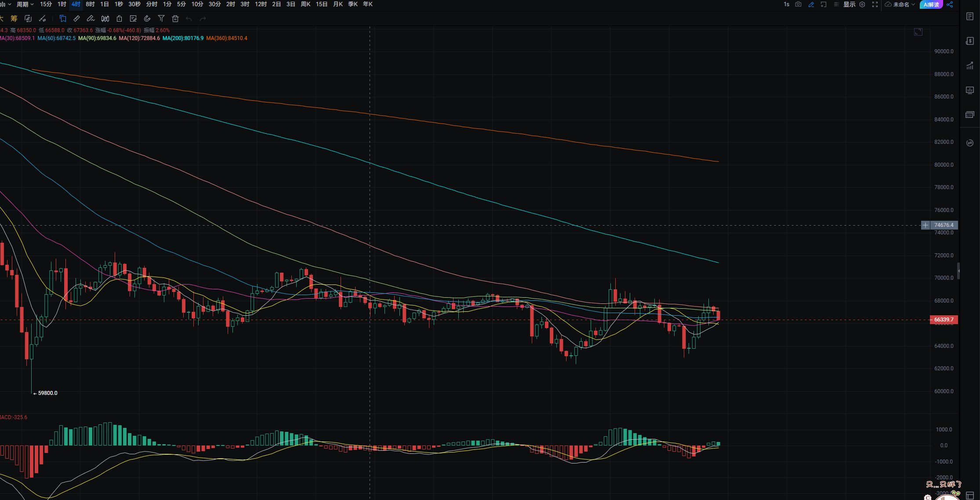Switch to the 1日 timeframe tab
980x500 pixels.
click(104, 4)
